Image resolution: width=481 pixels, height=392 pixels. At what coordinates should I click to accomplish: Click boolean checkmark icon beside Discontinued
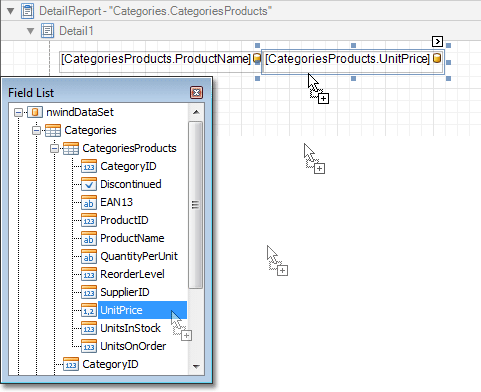click(89, 184)
